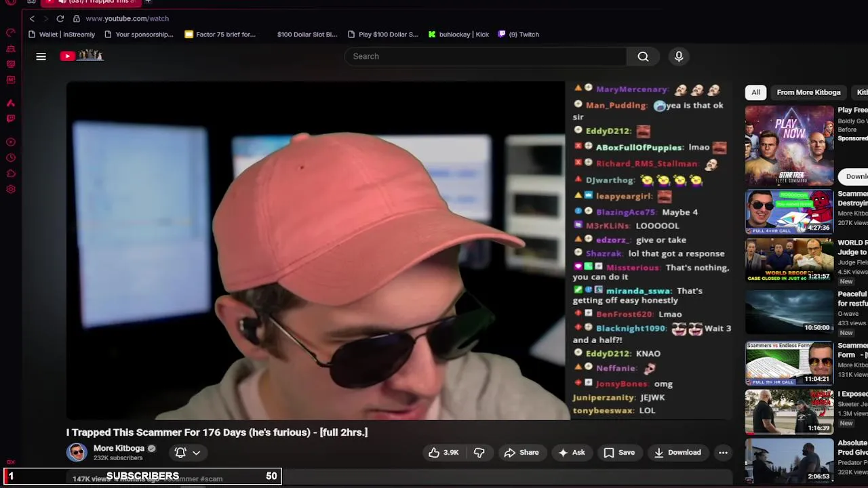The width and height of the screenshot is (868, 488).
Task: Select the All filter chip
Action: (x=755, y=92)
